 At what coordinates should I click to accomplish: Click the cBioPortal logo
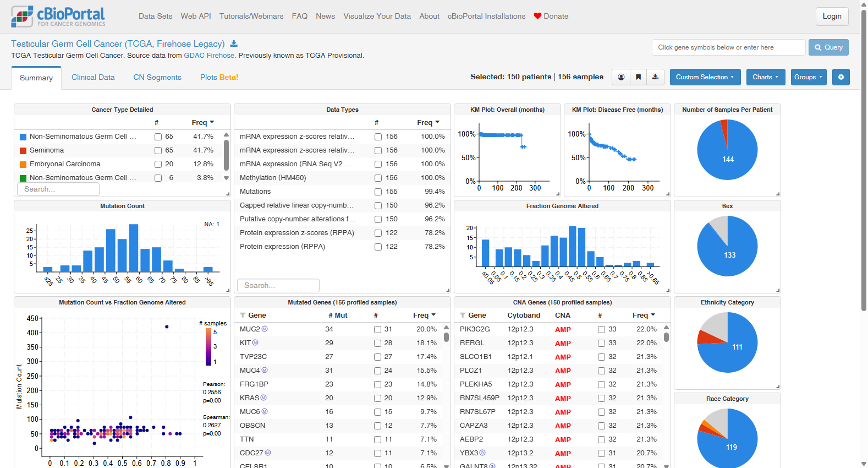58,17
